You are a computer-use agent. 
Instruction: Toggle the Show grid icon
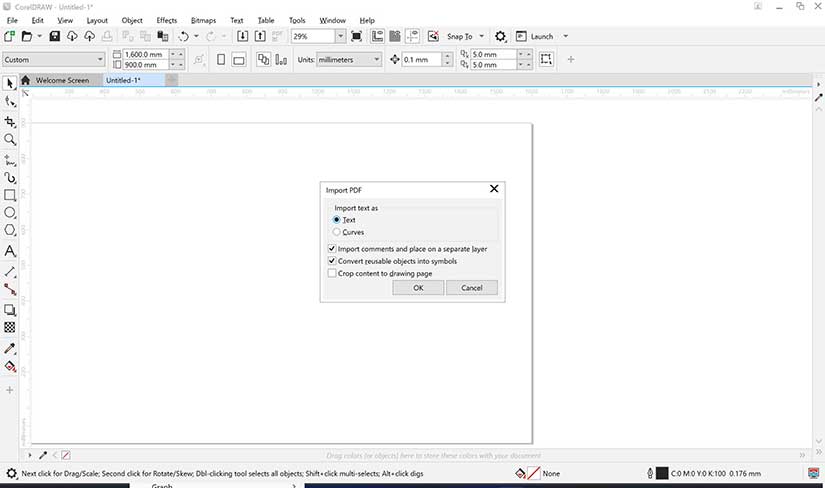[x=395, y=36]
